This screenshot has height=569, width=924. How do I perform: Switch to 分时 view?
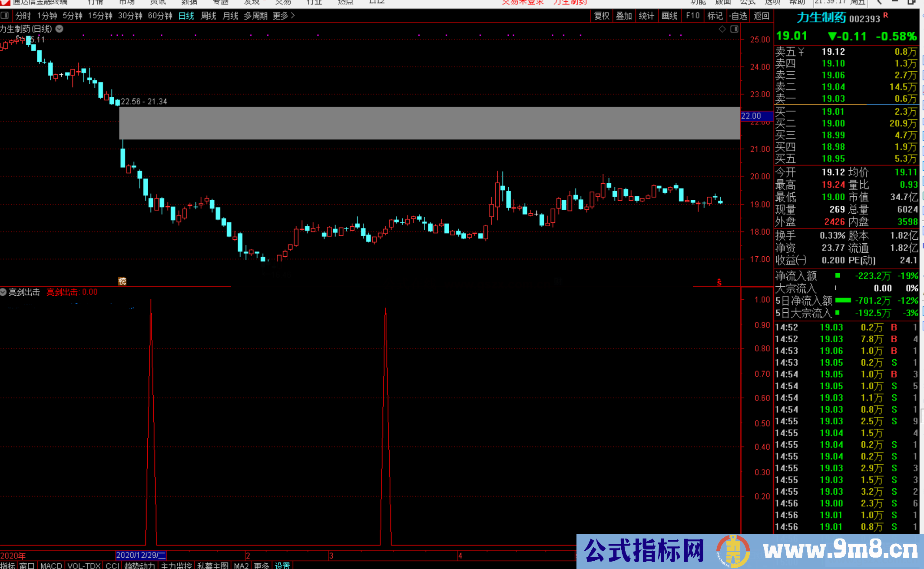[23, 16]
